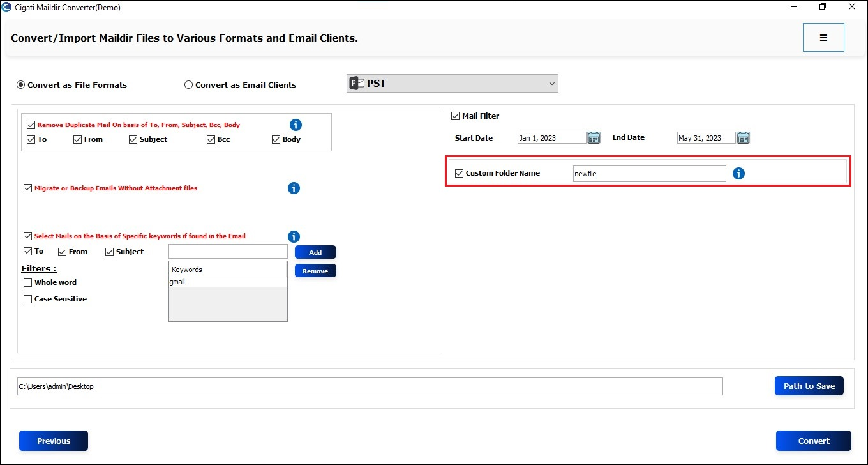Minimize the Cigati Maildir Converter window
Image resolution: width=868 pixels, height=465 pixels.
coord(793,7)
